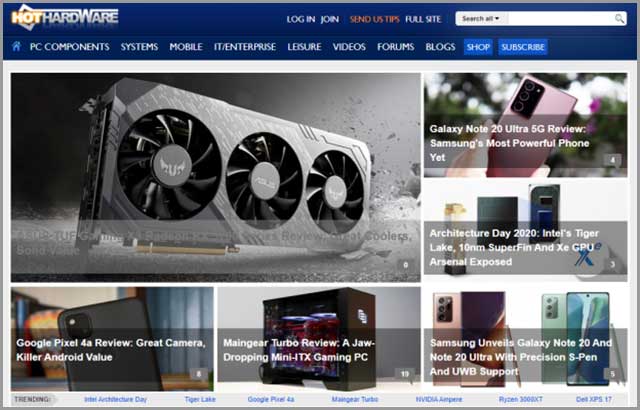Click trending topic Tiger Lake
The image size is (640, 410).
tap(200, 399)
